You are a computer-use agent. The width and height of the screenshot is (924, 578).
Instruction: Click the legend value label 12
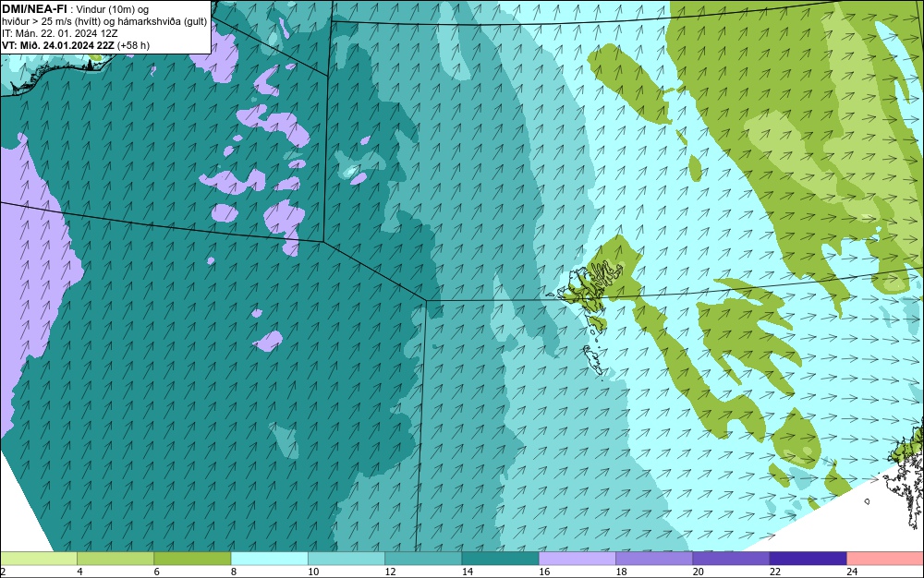point(390,572)
